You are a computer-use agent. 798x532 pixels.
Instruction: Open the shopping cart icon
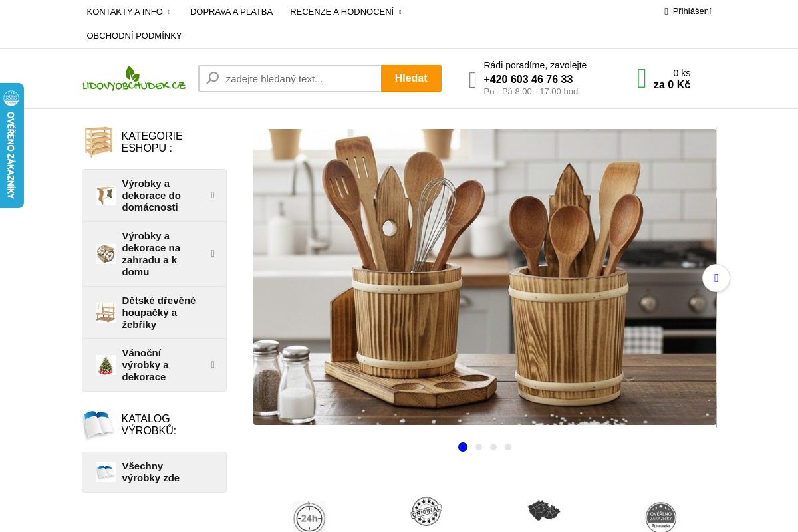point(642,78)
